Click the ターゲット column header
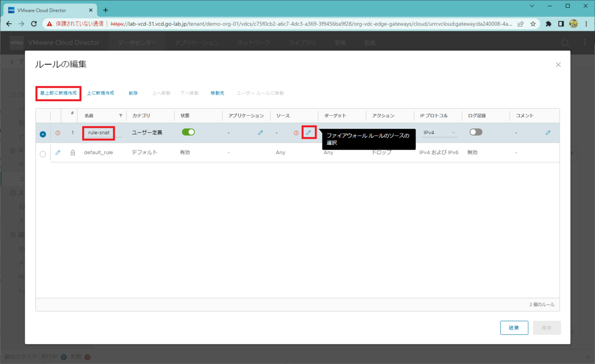595x364 pixels. (x=335, y=115)
